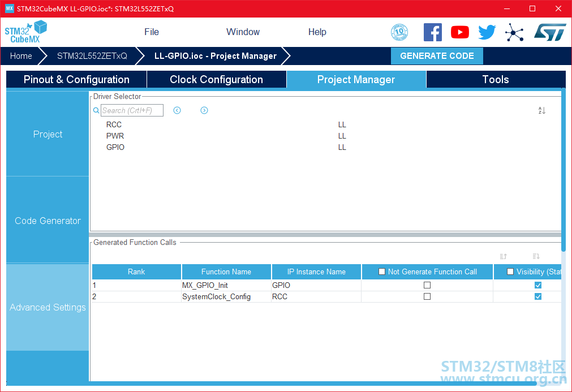Sort drivers alphabetically with A-Z icon
572x392 pixels.
click(541, 110)
